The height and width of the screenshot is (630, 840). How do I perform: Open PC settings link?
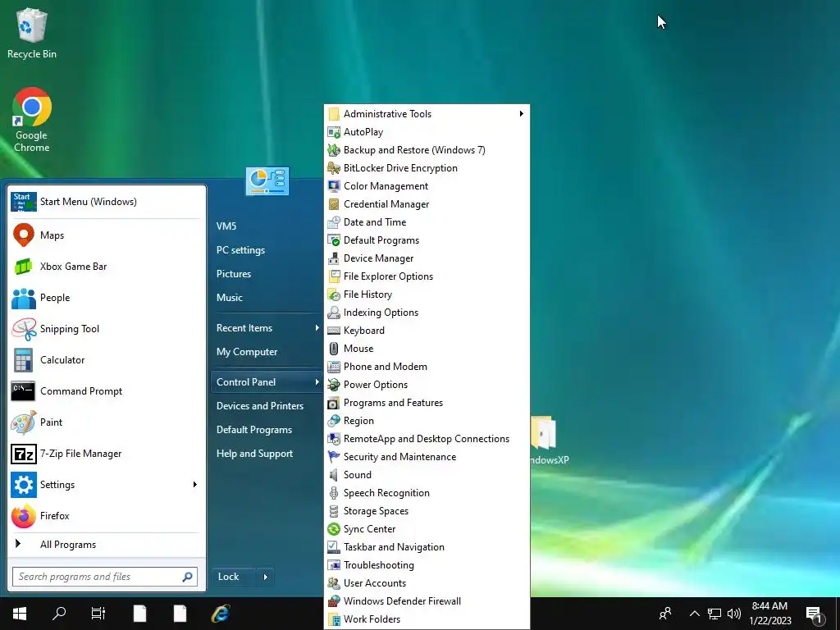click(x=267, y=250)
